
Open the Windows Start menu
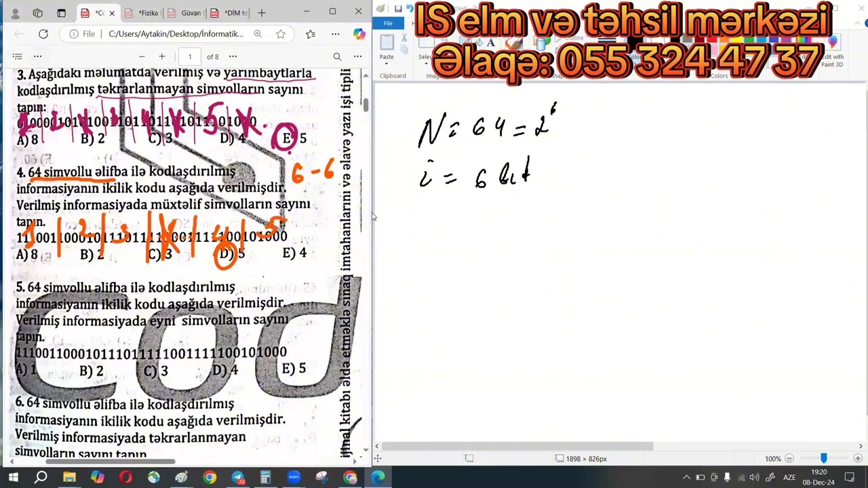click(x=13, y=478)
